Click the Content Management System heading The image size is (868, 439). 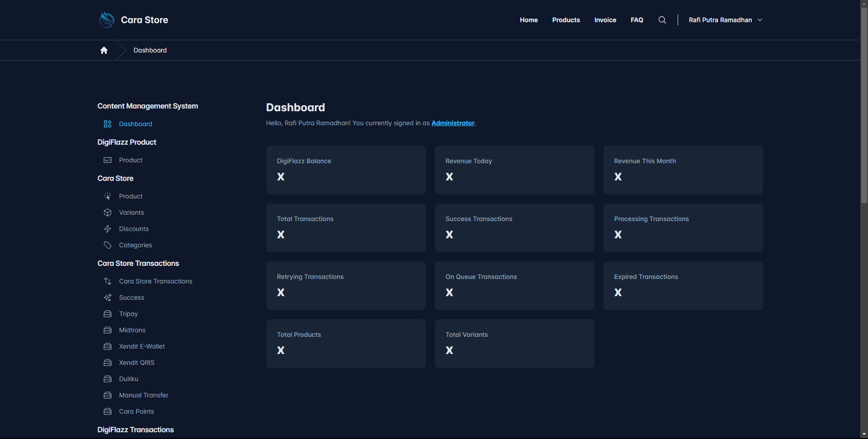click(x=147, y=106)
